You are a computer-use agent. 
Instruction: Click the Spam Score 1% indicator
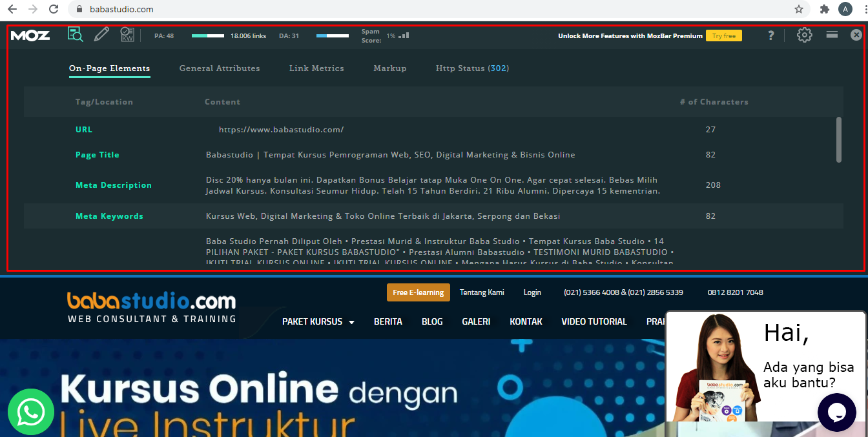click(386, 36)
